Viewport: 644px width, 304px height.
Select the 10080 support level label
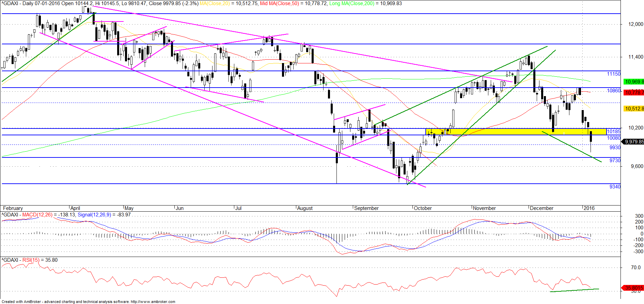tap(614, 138)
